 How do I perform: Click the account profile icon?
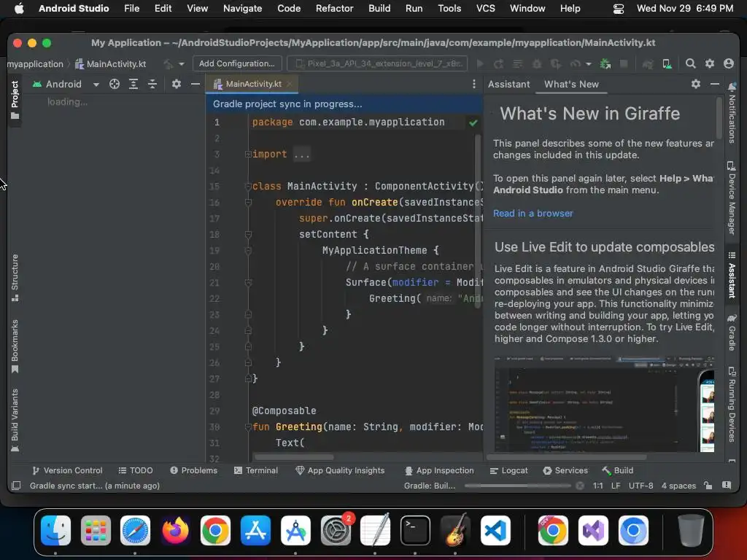[729, 64]
